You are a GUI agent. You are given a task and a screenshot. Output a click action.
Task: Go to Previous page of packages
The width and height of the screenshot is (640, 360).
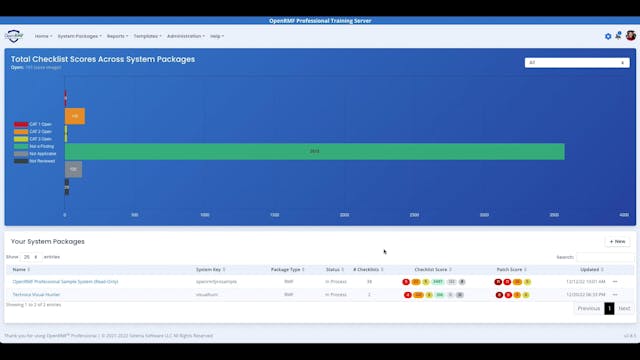click(589, 308)
